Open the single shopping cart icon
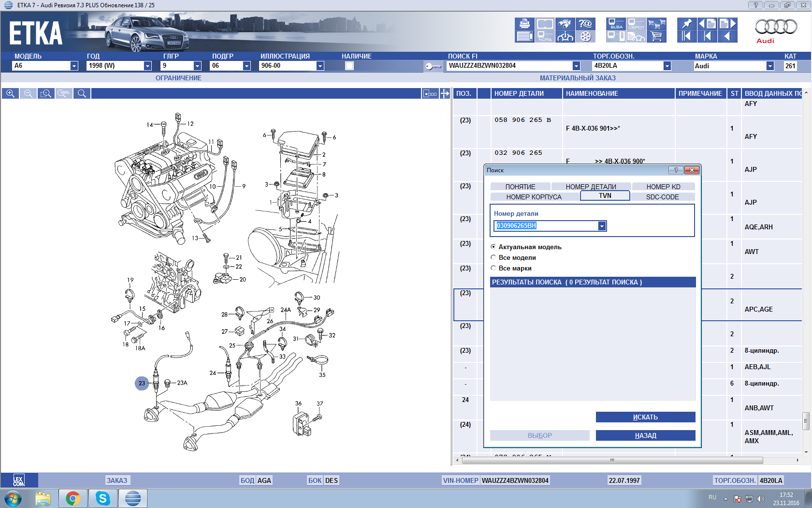812x508 pixels. click(656, 36)
